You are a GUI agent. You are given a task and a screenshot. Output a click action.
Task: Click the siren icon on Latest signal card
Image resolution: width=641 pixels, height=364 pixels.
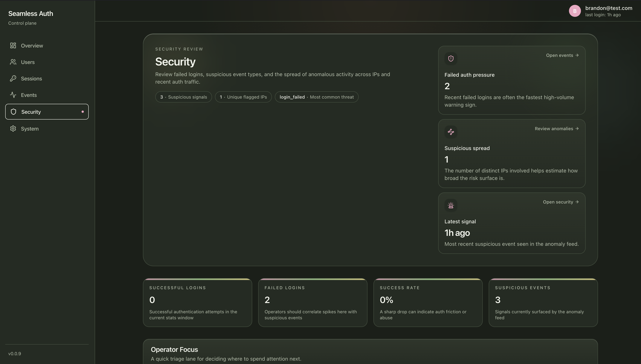tap(451, 205)
